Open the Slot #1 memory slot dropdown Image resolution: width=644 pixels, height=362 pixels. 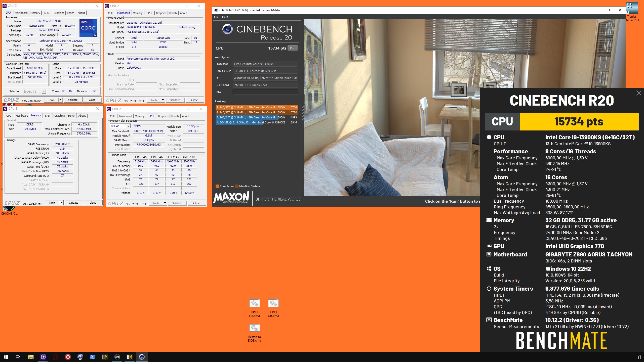[x=128, y=126]
